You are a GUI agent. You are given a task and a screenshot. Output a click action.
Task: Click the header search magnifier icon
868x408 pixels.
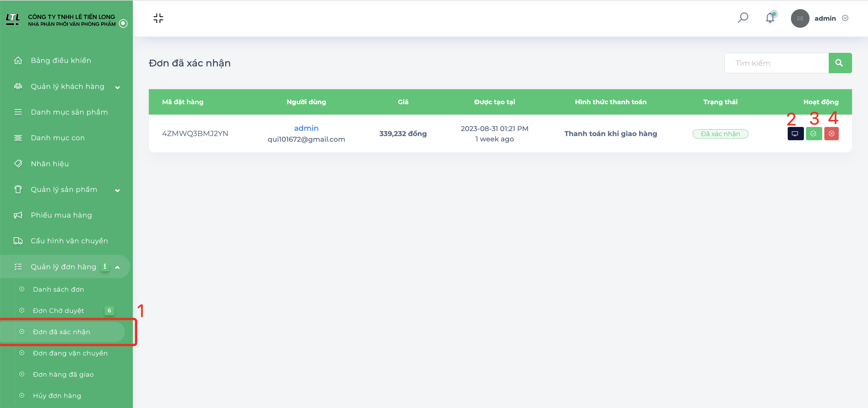[x=743, y=18]
